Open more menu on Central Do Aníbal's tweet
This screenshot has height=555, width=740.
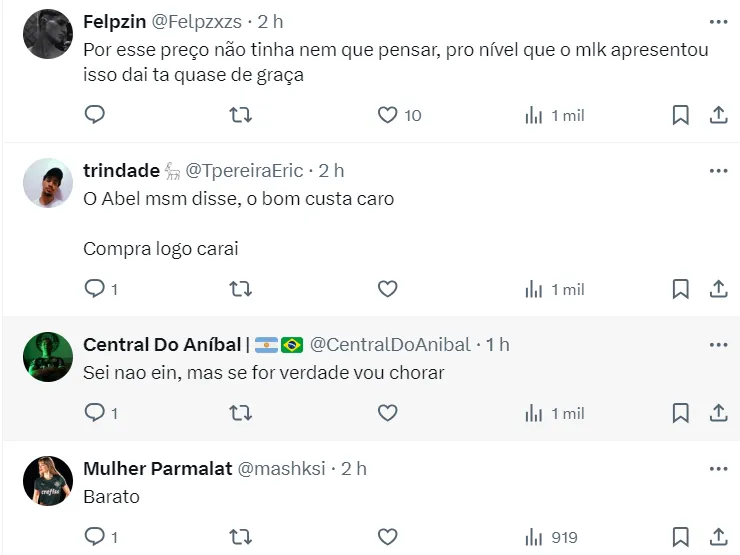(718, 345)
